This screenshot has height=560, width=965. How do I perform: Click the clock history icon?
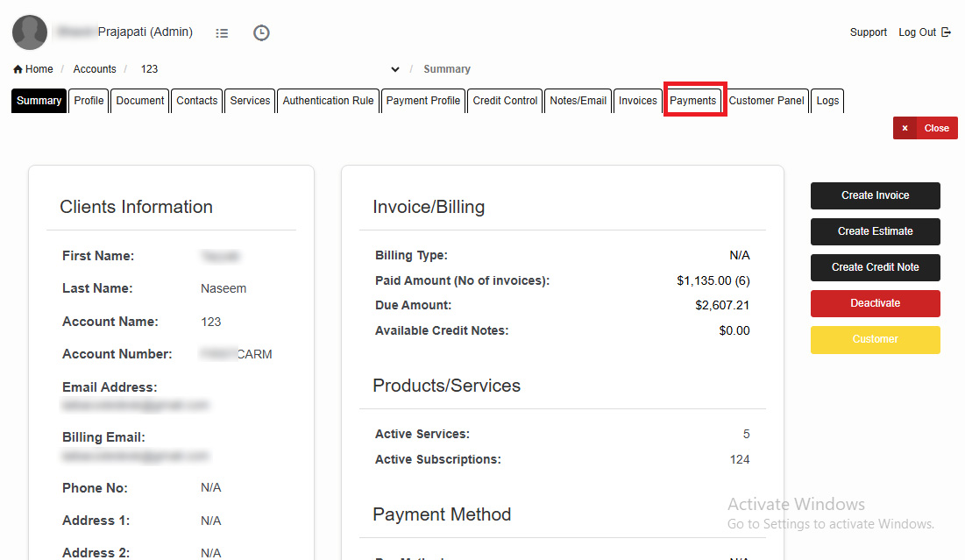(x=261, y=33)
